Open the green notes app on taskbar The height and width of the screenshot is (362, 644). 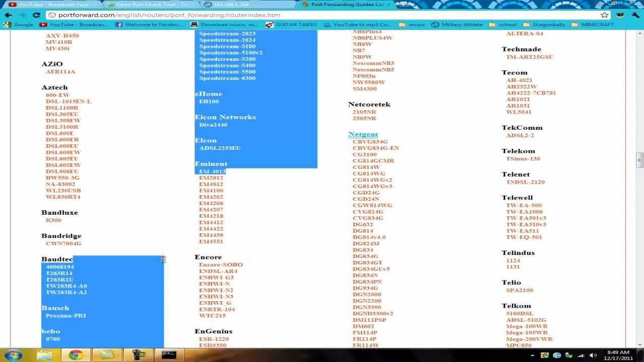[107, 355]
